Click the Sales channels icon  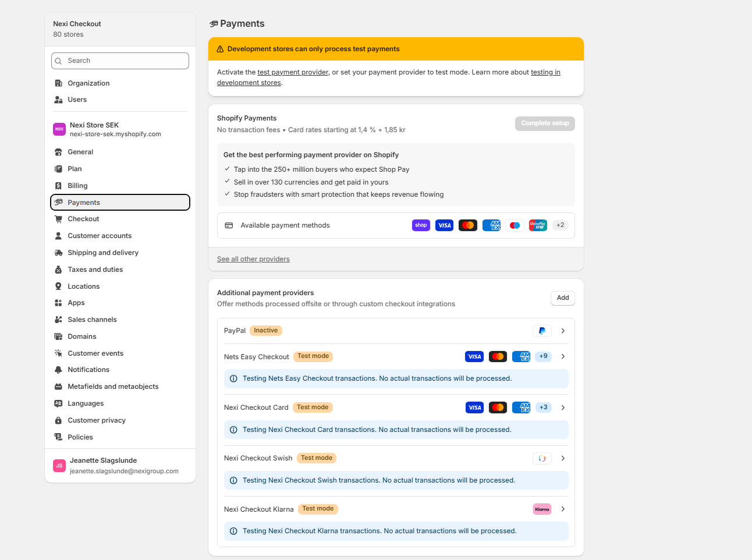58,320
